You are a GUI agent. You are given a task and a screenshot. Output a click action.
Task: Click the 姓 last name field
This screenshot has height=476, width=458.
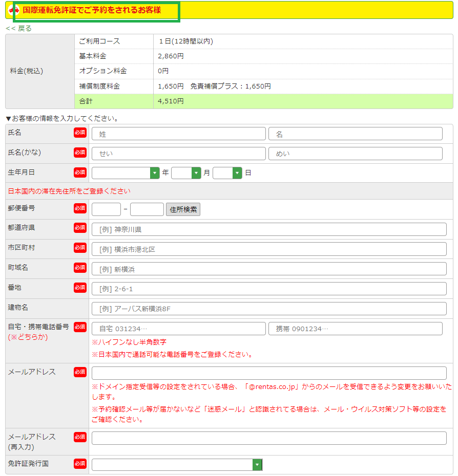click(178, 134)
